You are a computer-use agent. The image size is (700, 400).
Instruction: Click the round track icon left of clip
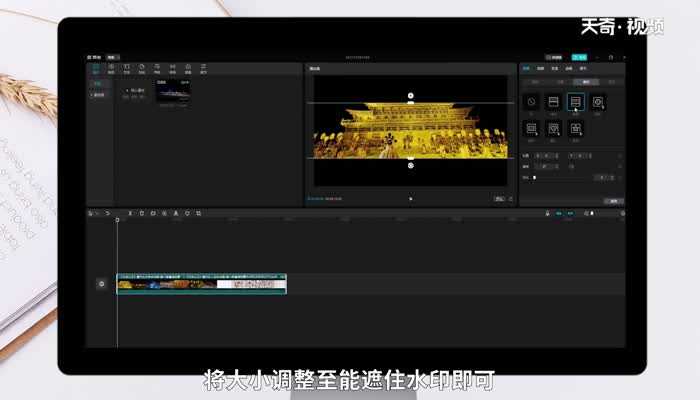coord(102,284)
